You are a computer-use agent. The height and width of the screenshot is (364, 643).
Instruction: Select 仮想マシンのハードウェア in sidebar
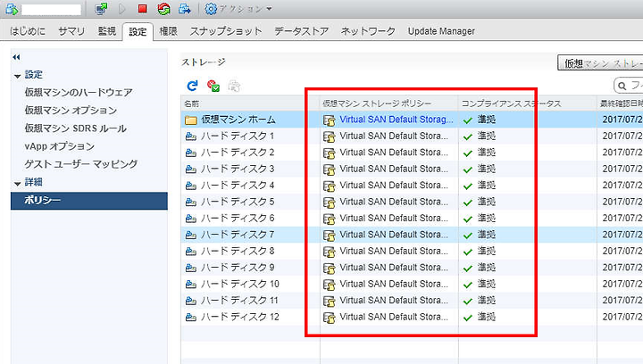pyautogui.click(x=79, y=92)
